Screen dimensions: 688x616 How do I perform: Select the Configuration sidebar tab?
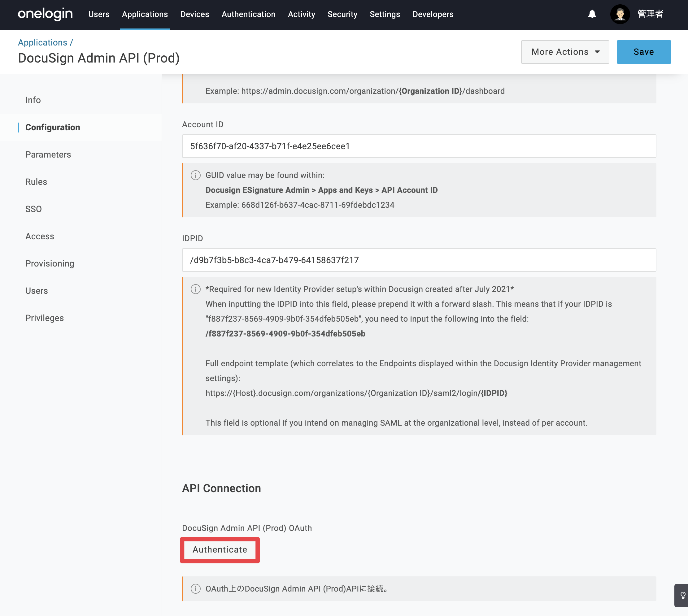click(52, 127)
